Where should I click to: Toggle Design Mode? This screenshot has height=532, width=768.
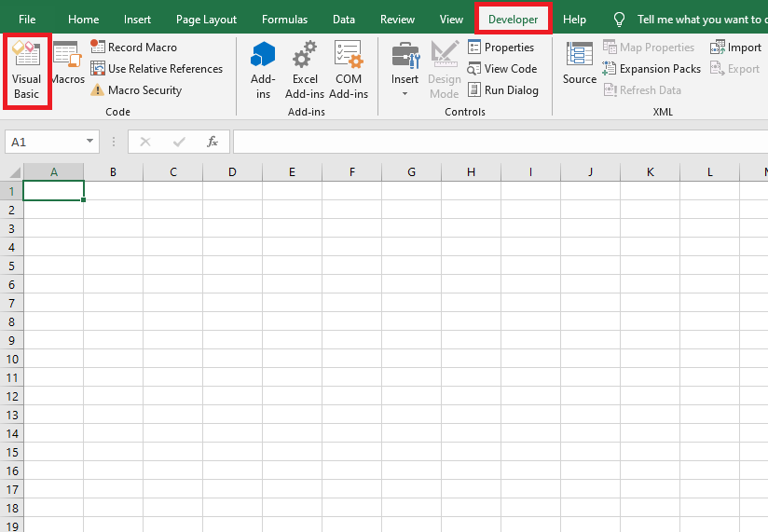(445, 71)
